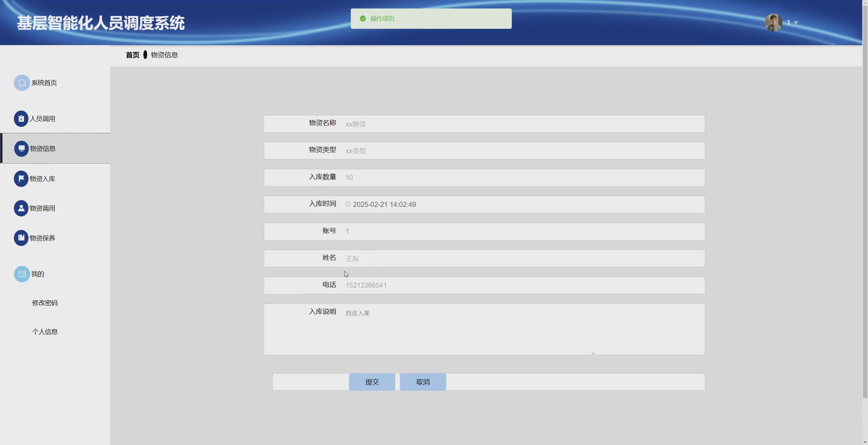Open 个人信息 in the sidebar
Viewport: 868px width, 445px height.
(x=45, y=332)
